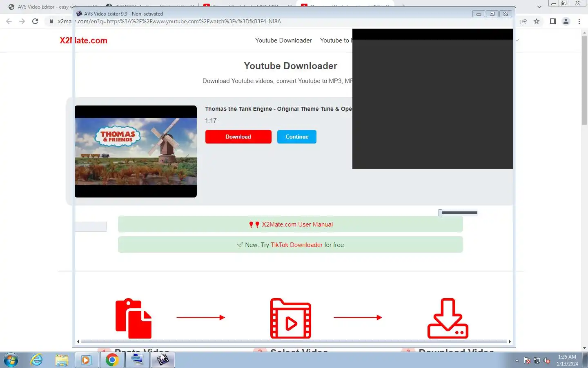Click the X2Mate.com logo
The height and width of the screenshot is (368, 588).
coord(83,40)
